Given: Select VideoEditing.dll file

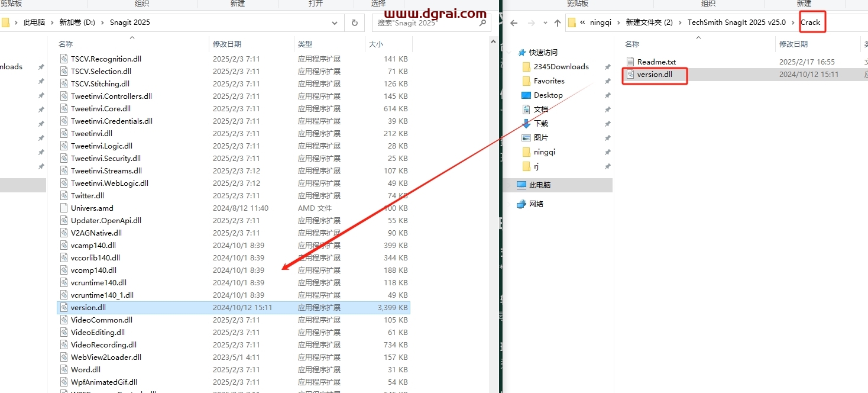Looking at the screenshot, I should click(x=98, y=332).
